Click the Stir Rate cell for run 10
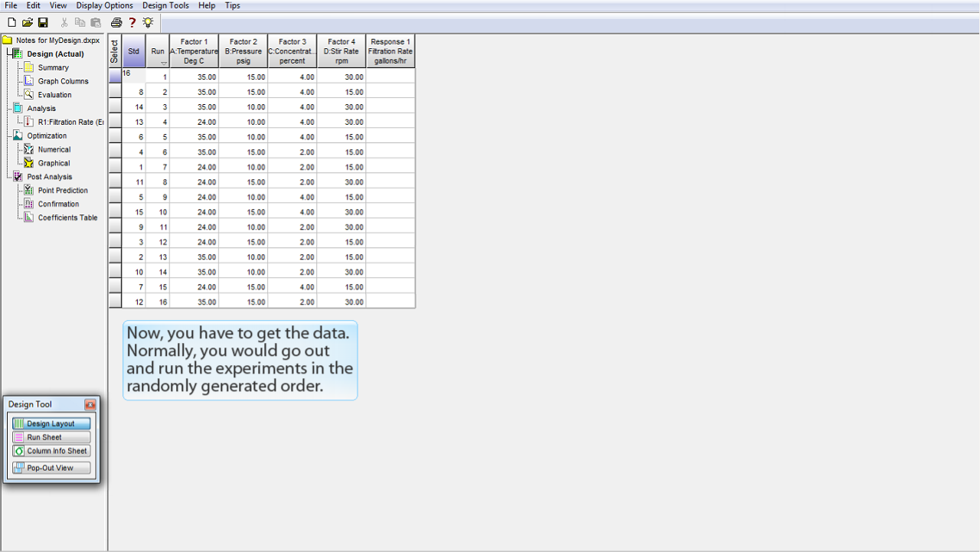The image size is (980, 552). [341, 211]
